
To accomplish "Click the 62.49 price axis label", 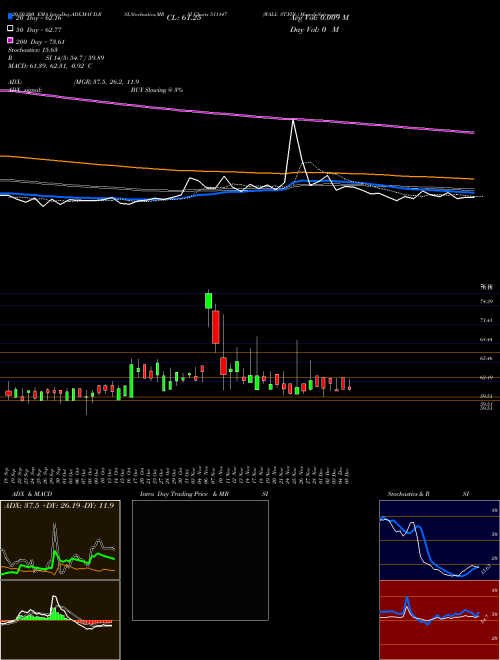I will 487,378.
